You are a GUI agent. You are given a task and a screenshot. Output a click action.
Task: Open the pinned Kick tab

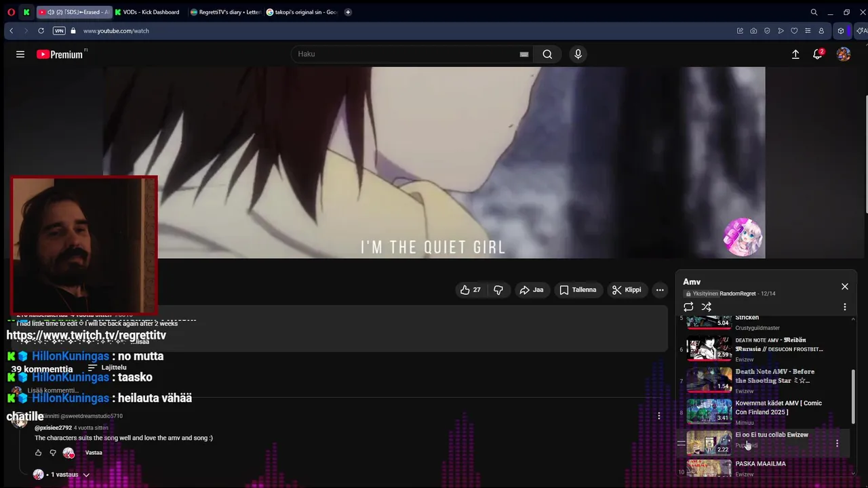(x=26, y=12)
